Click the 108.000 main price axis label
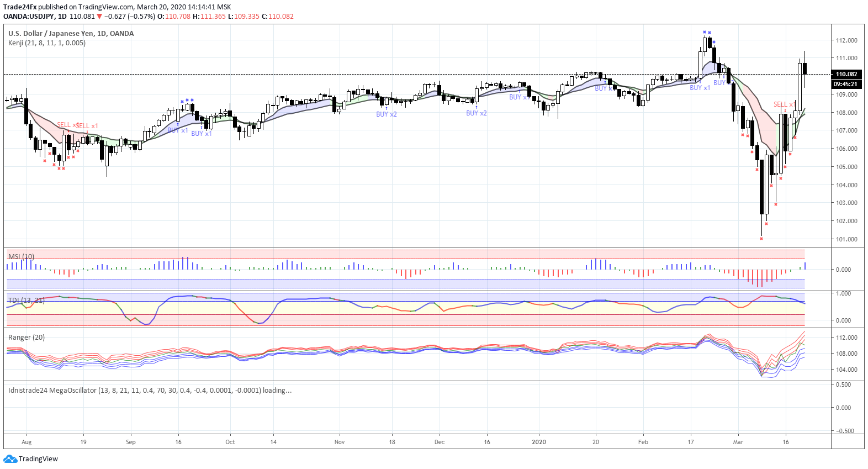Image resolution: width=868 pixels, height=469 pixels. [x=846, y=113]
